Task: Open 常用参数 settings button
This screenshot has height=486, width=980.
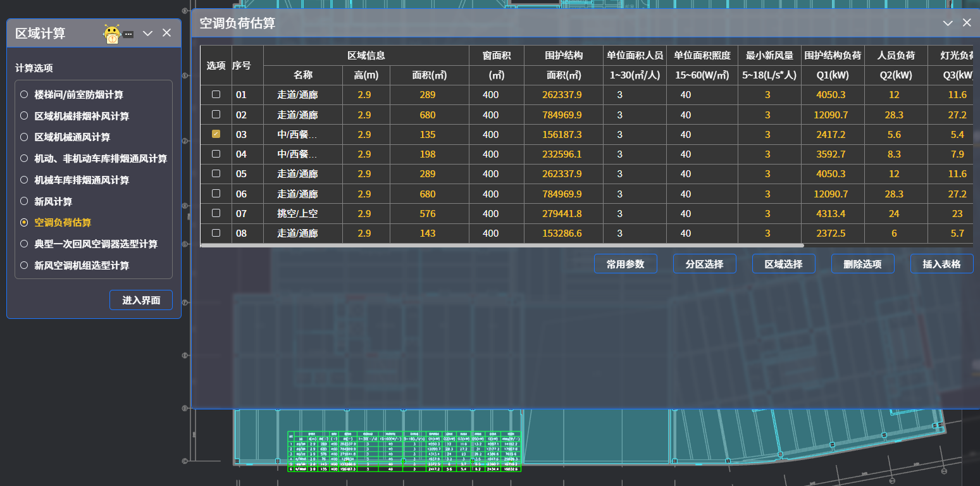Action: coord(625,264)
